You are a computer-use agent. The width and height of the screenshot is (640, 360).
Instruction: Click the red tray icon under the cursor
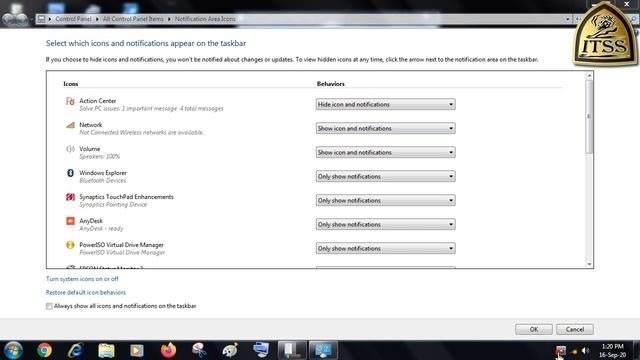click(x=561, y=351)
